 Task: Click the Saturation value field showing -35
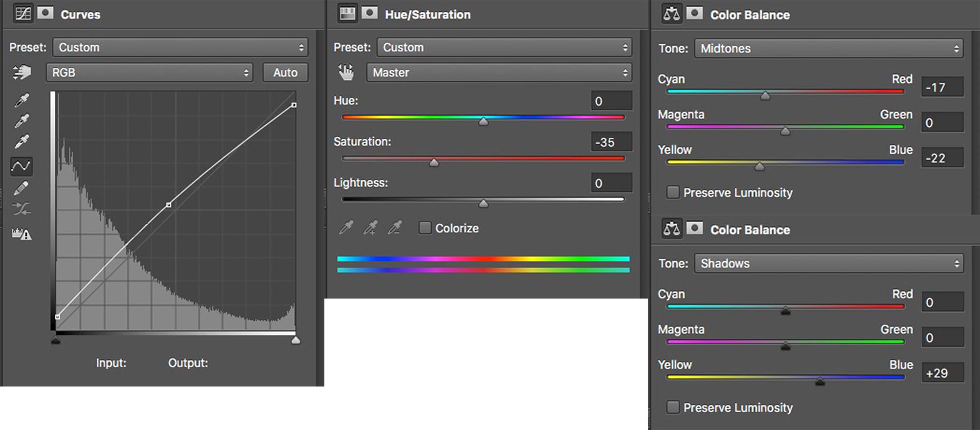(x=611, y=142)
